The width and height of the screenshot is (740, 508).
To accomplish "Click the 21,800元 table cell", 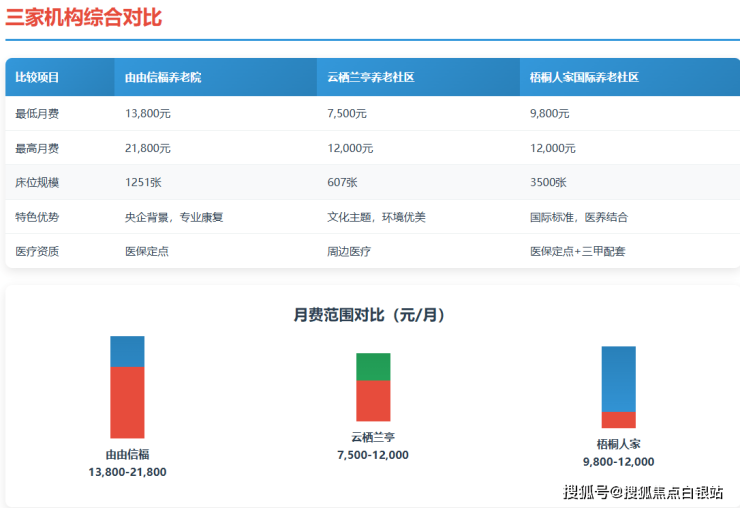I will click(x=148, y=148).
